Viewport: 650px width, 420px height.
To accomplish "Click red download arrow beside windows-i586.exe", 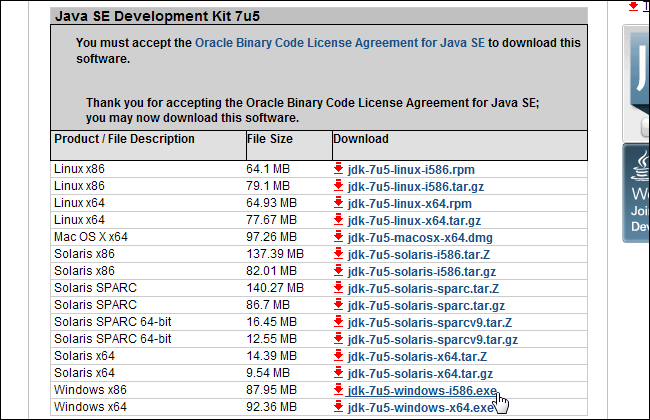I will (x=339, y=389).
